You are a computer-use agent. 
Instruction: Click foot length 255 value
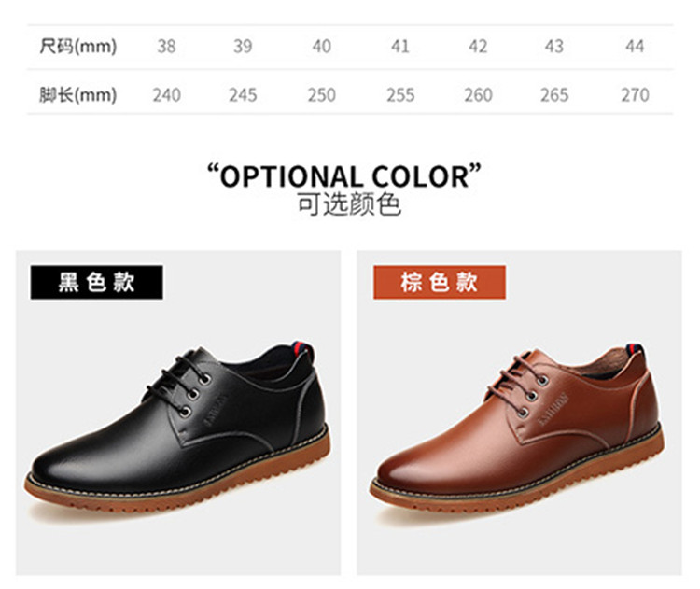(x=400, y=95)
